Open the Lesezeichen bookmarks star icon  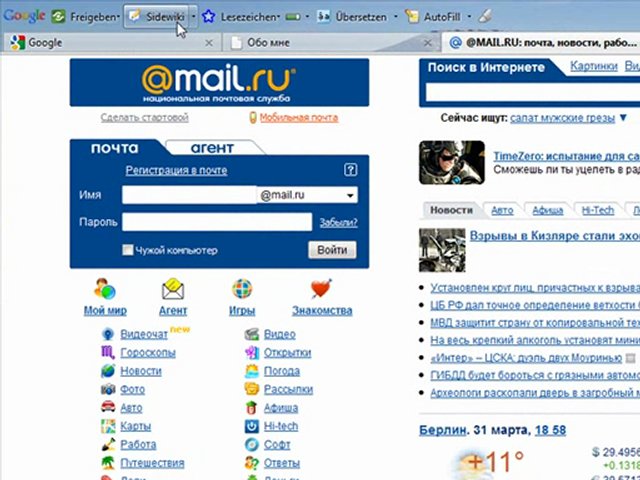click(208, 17)
